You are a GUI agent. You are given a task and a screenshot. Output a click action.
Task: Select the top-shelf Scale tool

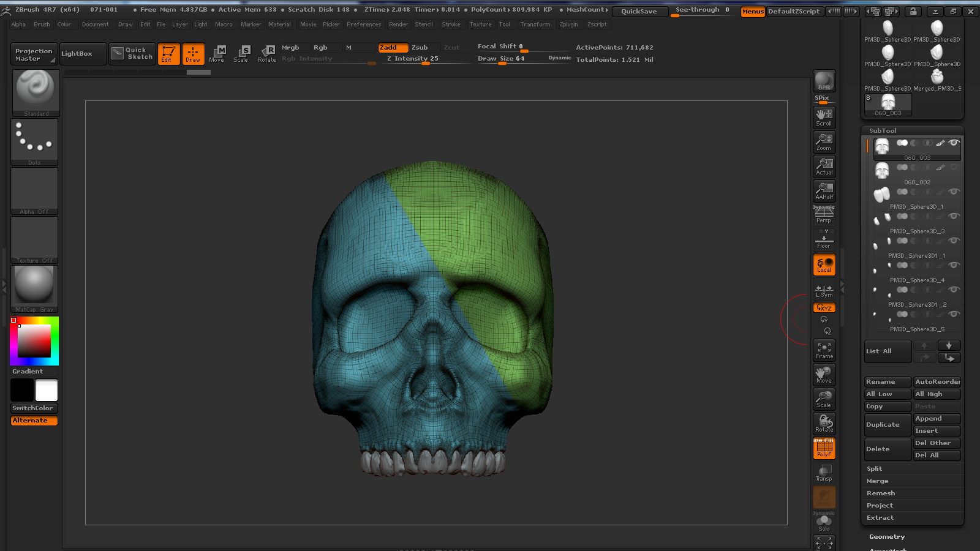[x=241, y=54]
